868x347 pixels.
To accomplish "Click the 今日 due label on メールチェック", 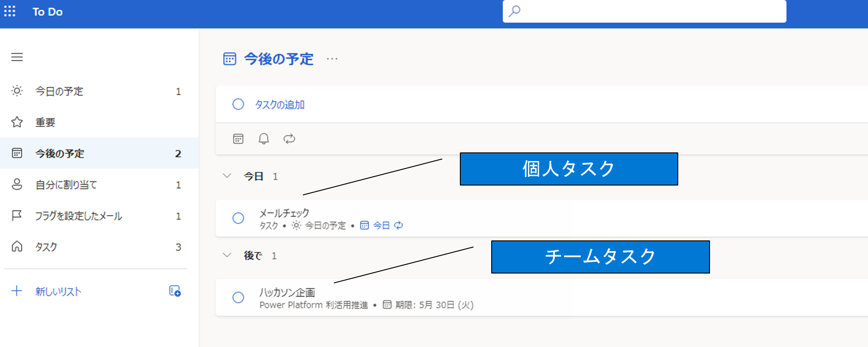I will pos(381,225).
